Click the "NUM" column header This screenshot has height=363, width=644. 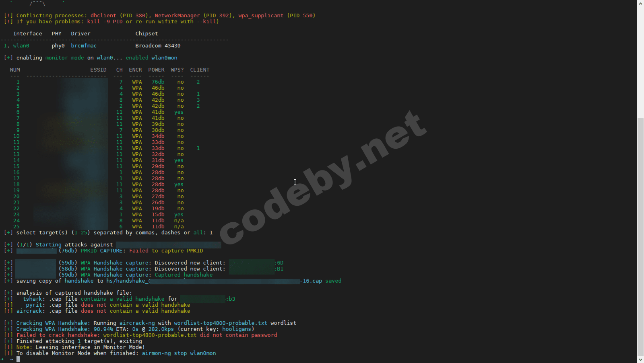coord(15,70)
